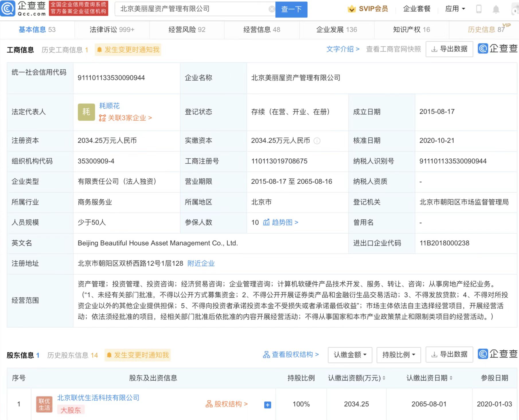Select 登记机关 value 北京市朝阳区市场监督管理局
Image resolution: width=519 pixels, height=420 pixels.
(x=464, y=202)
